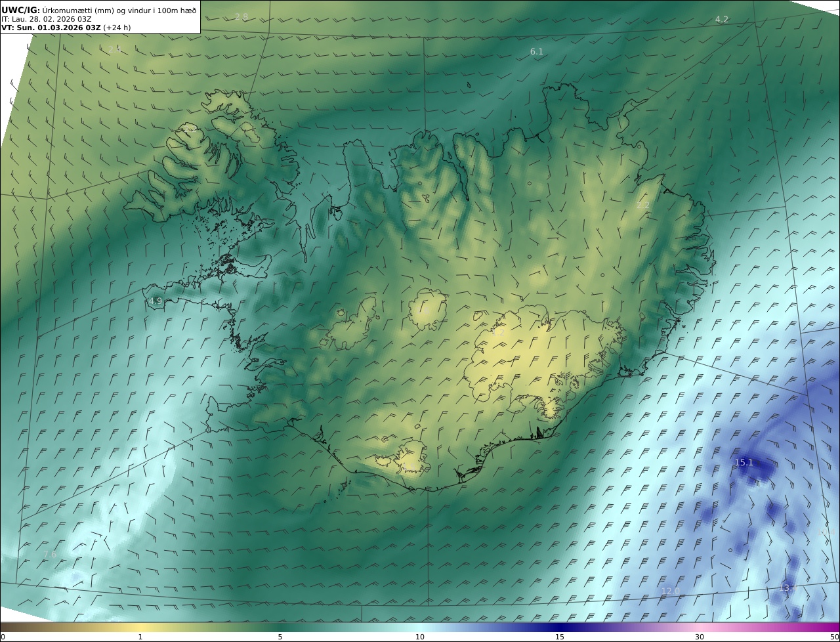Click the colorbar tick label "5"
The image size is (840, 642).
(x=280, y=637)
